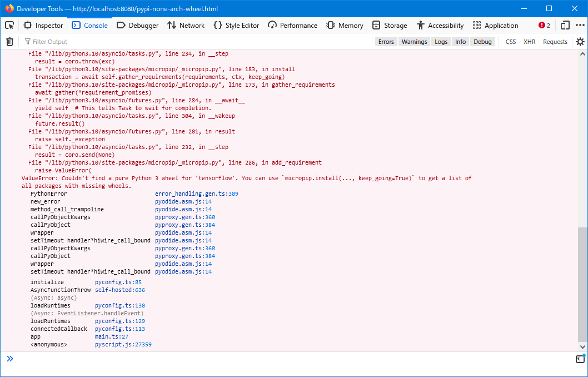The height and width of the screenshot is (377, 588).
Task: Click the console scrollbar thumb
Action: 583,285
